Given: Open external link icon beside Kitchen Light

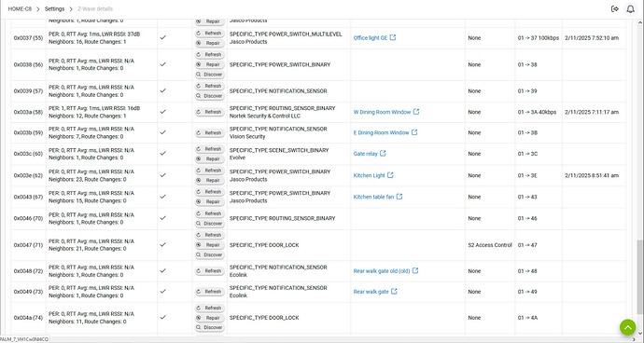Looking at the screenshot, I should point(390,175).
